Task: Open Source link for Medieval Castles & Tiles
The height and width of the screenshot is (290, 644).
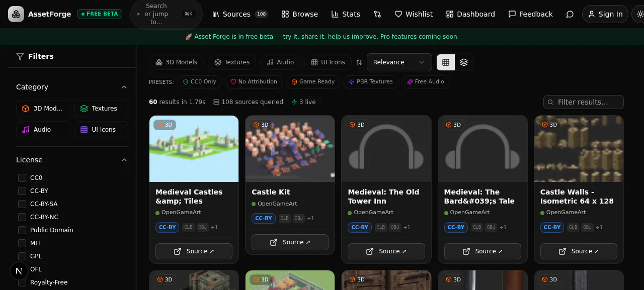Action: point(194,251)
